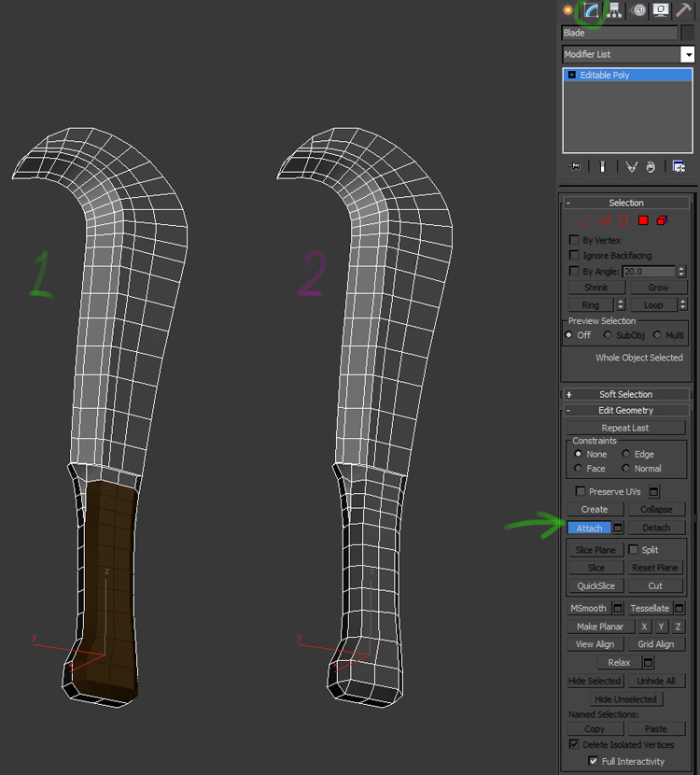The width and height of the screenshot is (700, 775).
Task: Toggle Show End Result icon
Action: pyautogui.click(x=602, y=166)
